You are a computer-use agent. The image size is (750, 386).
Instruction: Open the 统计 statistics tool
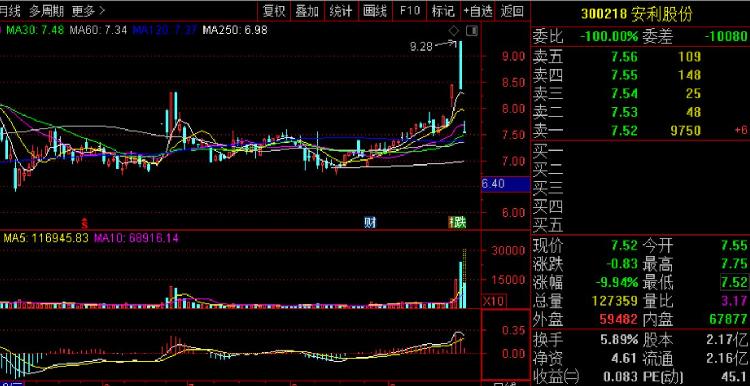pyautogui.click(x=341, y=11)
